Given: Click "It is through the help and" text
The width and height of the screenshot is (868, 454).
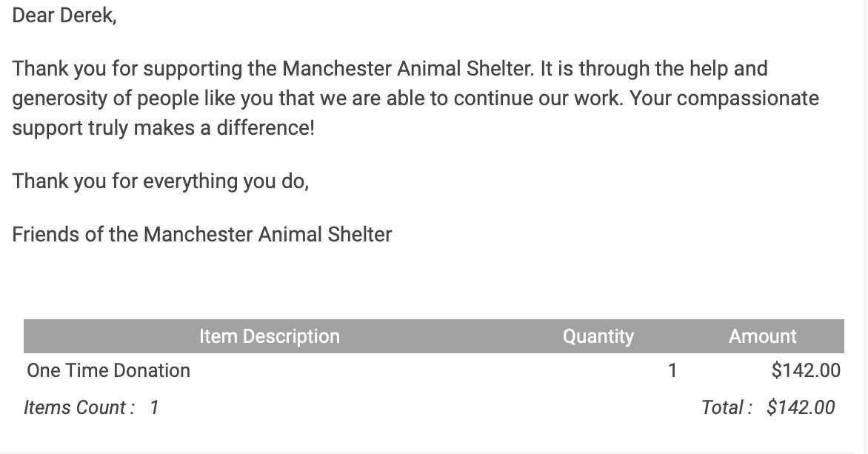Looking at the screenshot, I should 654,69.
